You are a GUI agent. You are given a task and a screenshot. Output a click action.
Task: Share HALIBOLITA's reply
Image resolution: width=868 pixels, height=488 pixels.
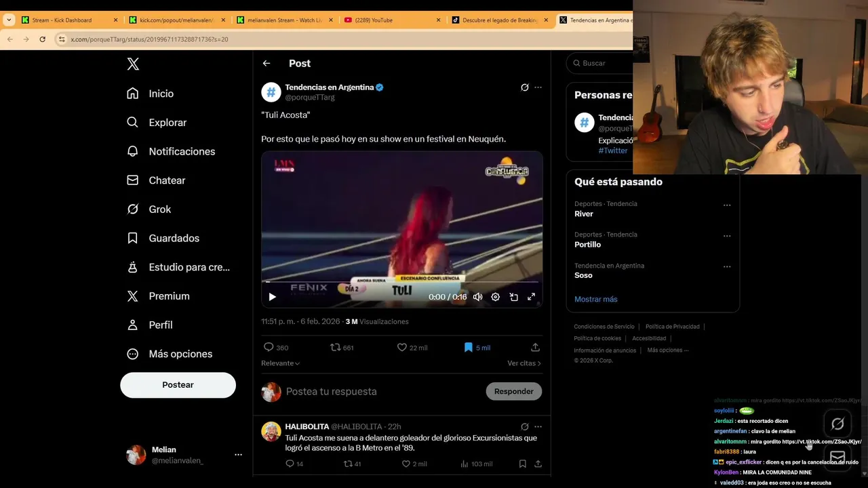pos(538,464)
